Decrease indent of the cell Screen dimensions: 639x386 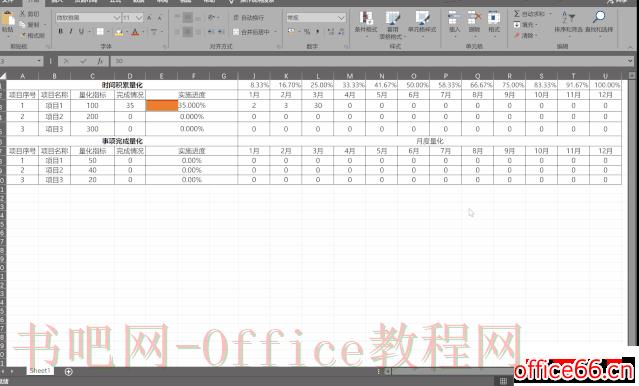pos(211,32)
